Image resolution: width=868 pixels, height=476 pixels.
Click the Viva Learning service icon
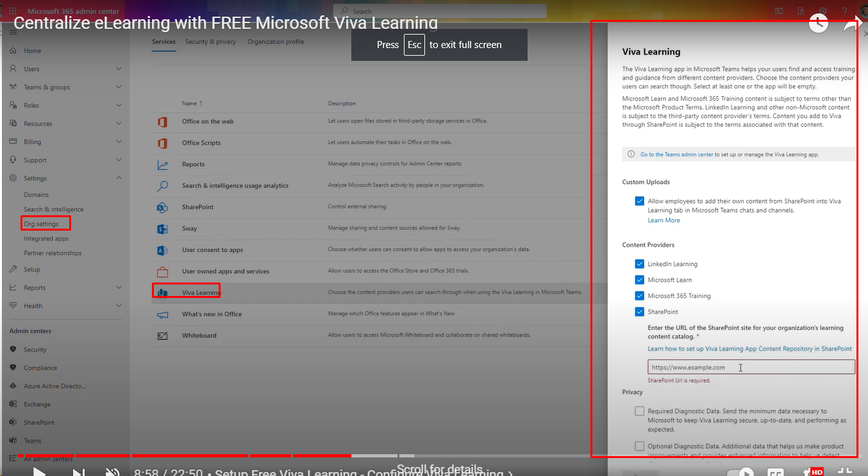[x=162, y=293]
